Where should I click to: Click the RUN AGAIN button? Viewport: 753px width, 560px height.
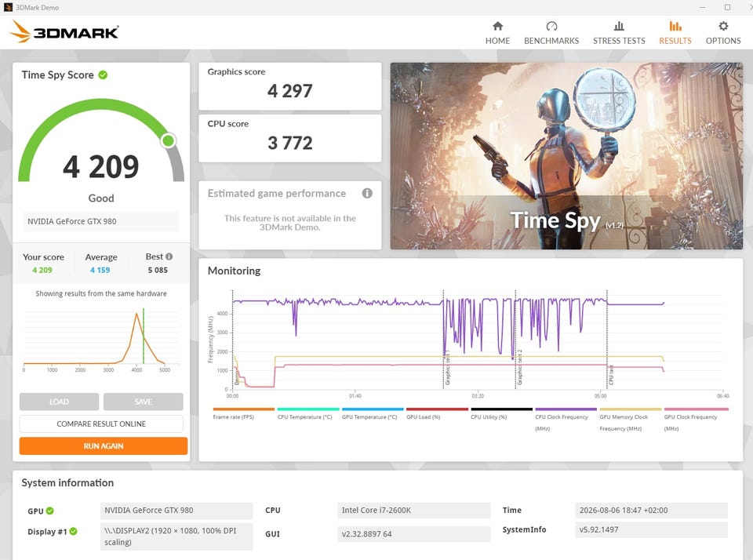tap(104, 445)
